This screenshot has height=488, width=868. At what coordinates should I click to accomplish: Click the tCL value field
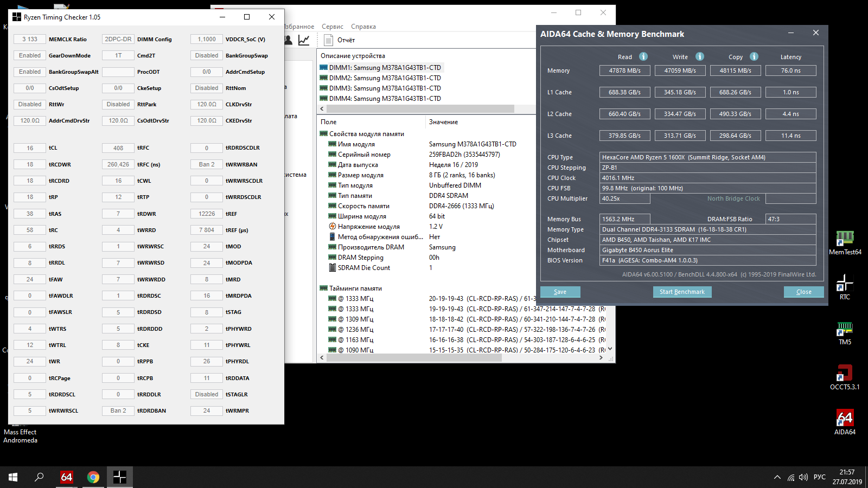click(x=30, y=147)
